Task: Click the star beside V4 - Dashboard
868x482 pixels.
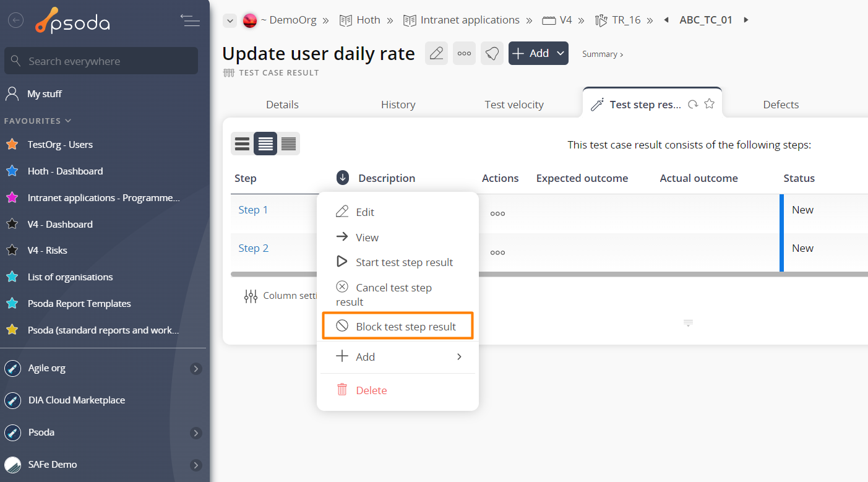Action: point(12,224)
